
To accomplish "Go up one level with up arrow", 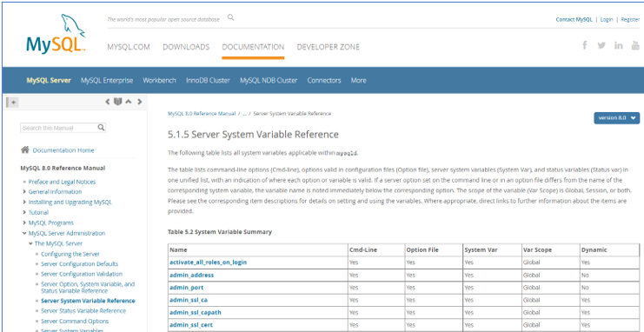I will tap(129, 102).
